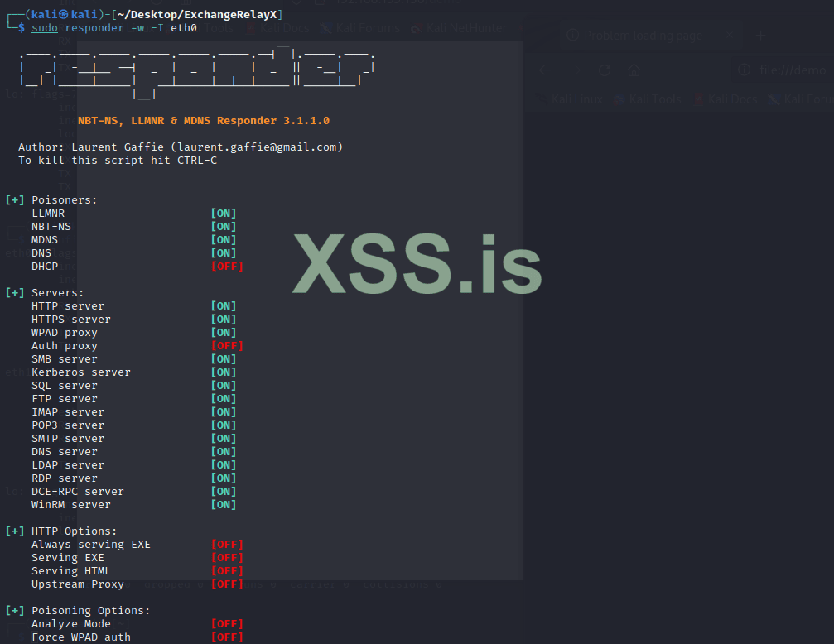Click the ON status beside RDP server

[x=224, y=478]
